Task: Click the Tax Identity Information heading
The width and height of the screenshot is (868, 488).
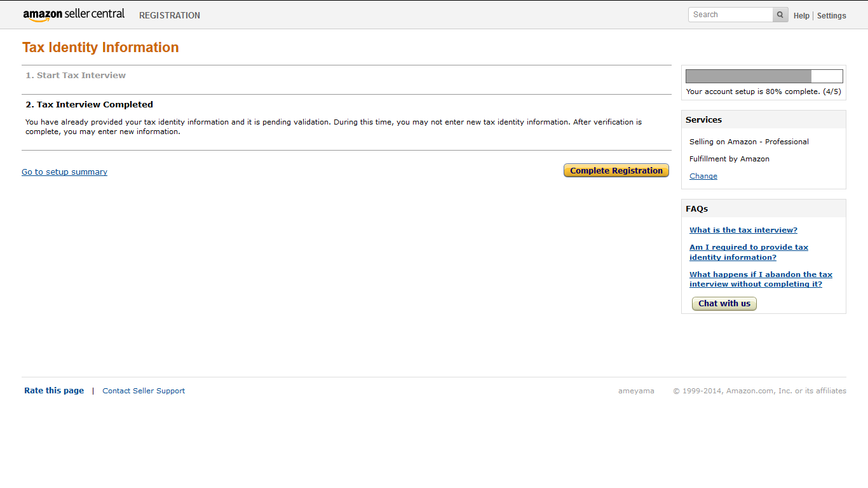Action: pyautogui.click(x=100, y=48)
